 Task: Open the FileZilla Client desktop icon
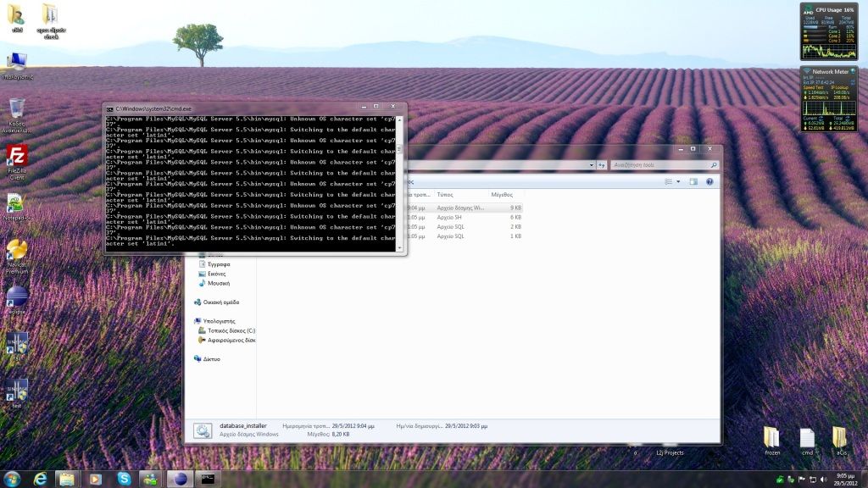pos(17,158)
